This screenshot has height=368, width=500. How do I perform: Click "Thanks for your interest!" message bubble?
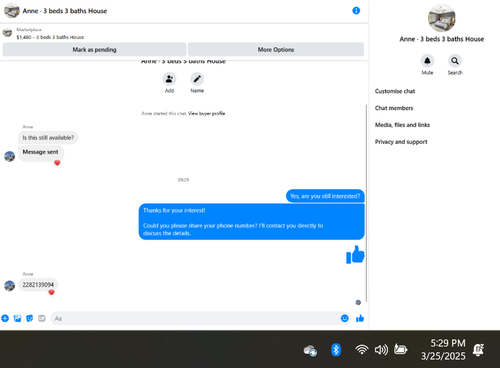[252, 222]
